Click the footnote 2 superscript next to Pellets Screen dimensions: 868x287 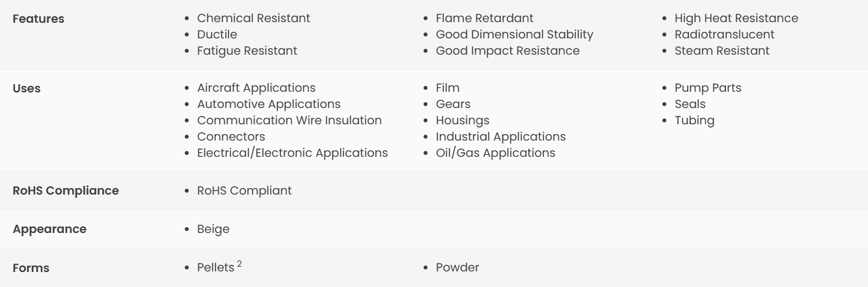[239, 264]
